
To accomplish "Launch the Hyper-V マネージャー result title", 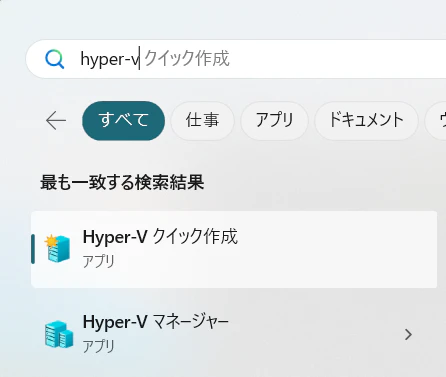I will 156,322.
